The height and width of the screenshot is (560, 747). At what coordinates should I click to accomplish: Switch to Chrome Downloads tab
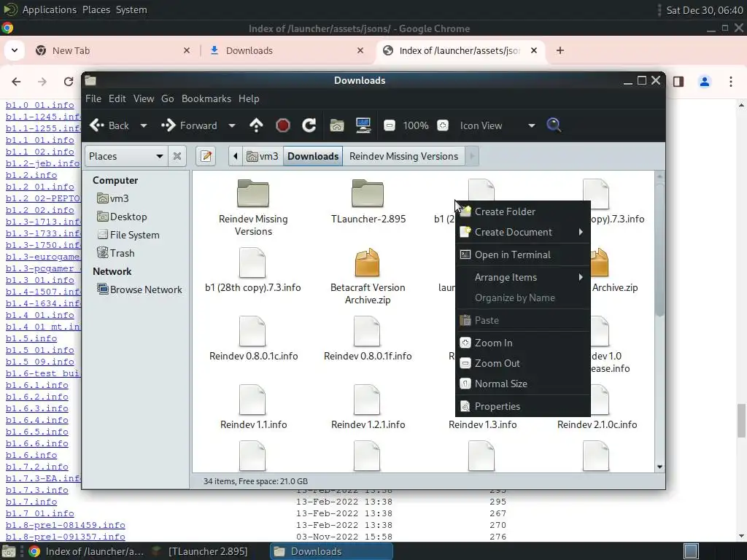point(287,50)
